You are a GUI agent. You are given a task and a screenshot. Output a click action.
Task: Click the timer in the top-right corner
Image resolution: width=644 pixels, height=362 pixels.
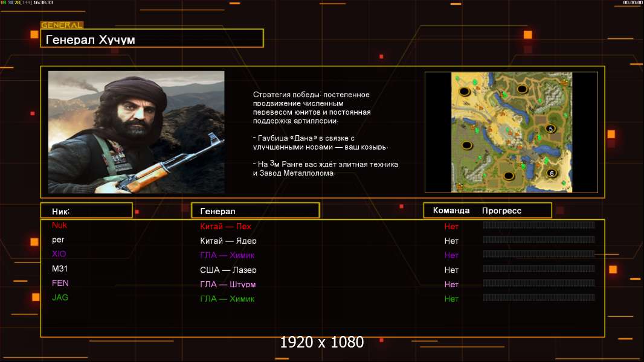point(633,3)
